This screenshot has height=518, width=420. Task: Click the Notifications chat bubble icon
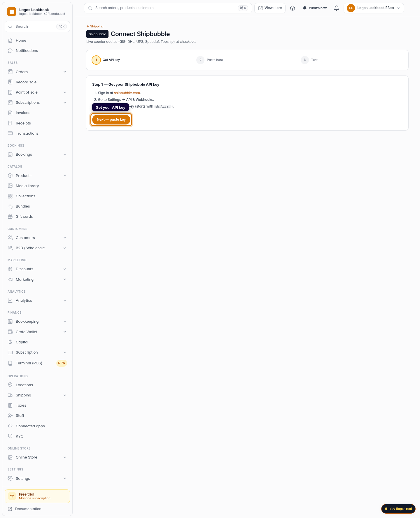(10, 51)
